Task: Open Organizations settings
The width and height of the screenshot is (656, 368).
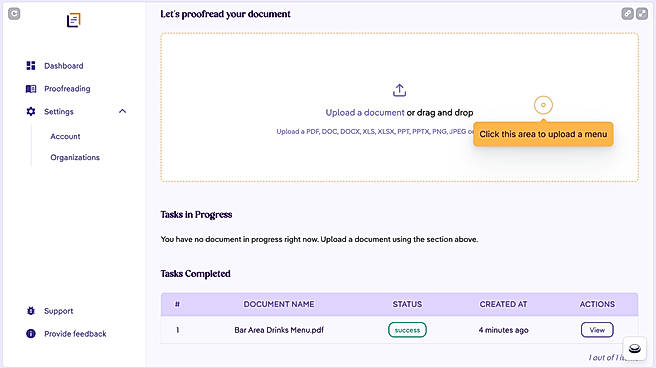Action: click(x=75, y=157)
